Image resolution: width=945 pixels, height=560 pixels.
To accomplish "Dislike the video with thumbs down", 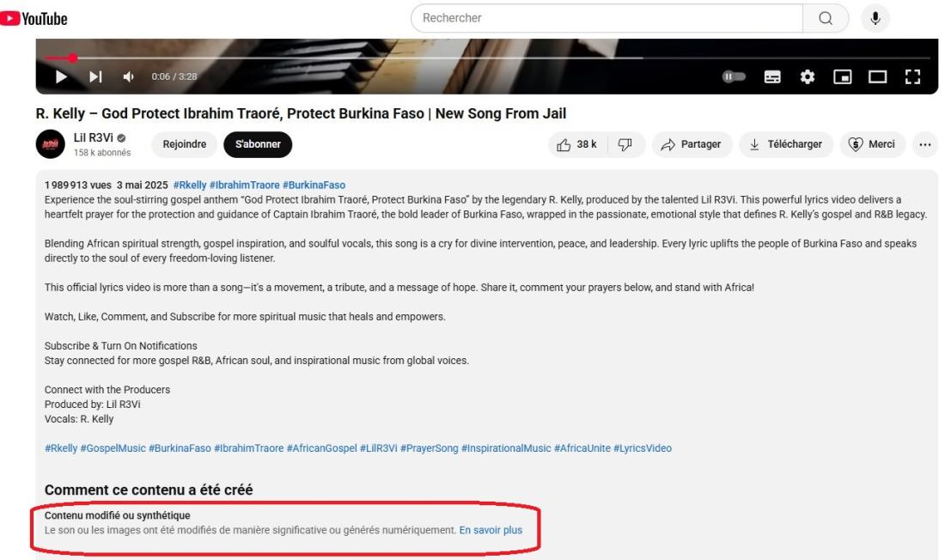I will coord(625,144).
